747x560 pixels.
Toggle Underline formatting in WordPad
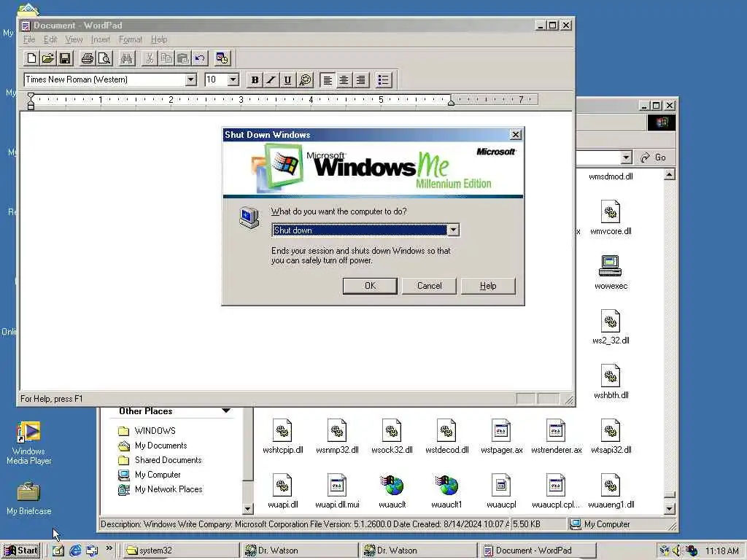pos(287,80)
